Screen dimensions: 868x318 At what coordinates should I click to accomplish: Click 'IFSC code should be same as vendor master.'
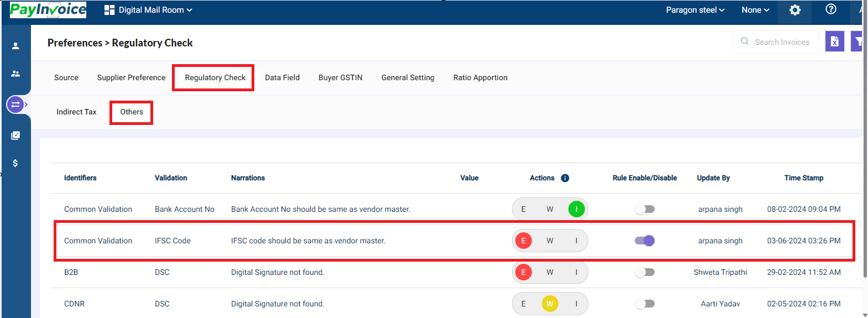[308, 241]
